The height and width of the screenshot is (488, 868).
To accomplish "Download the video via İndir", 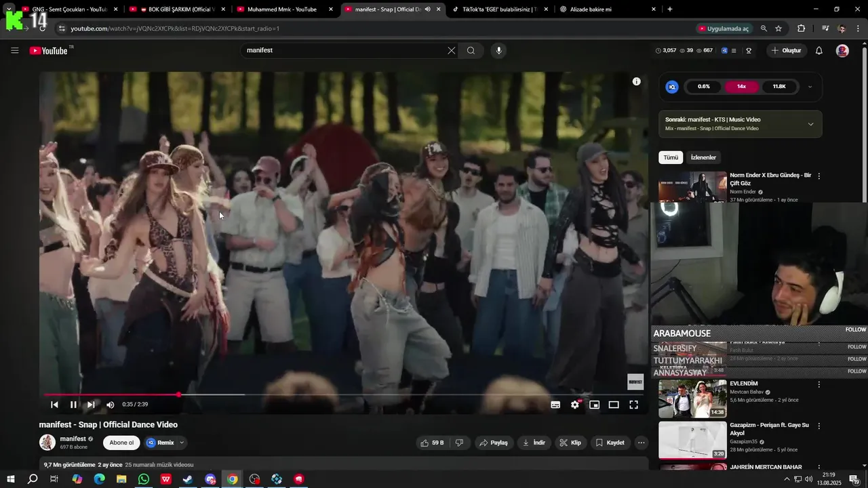I will pos(534,443).
